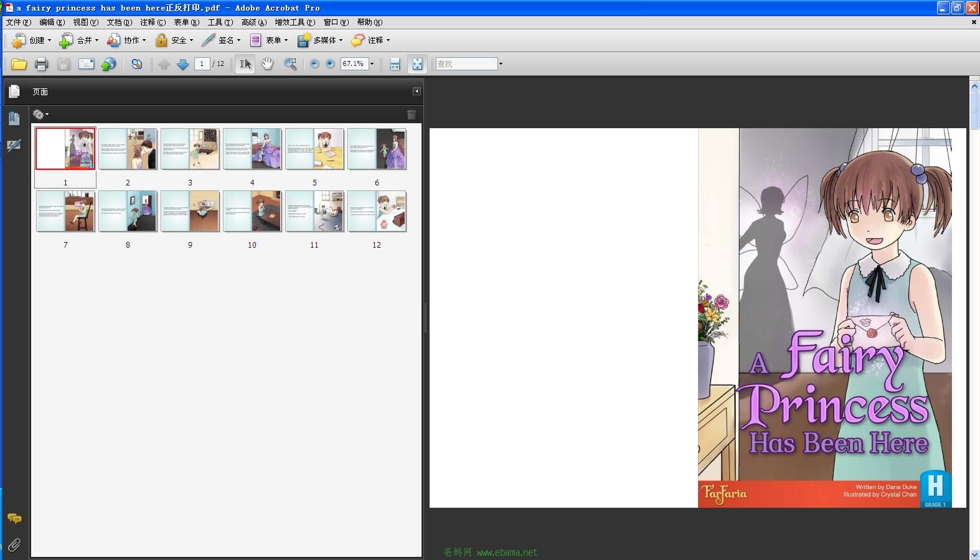This screenshot has height=560, width=980.
Task: Open the 高级 (Advanced) menu
Action: 253,22
